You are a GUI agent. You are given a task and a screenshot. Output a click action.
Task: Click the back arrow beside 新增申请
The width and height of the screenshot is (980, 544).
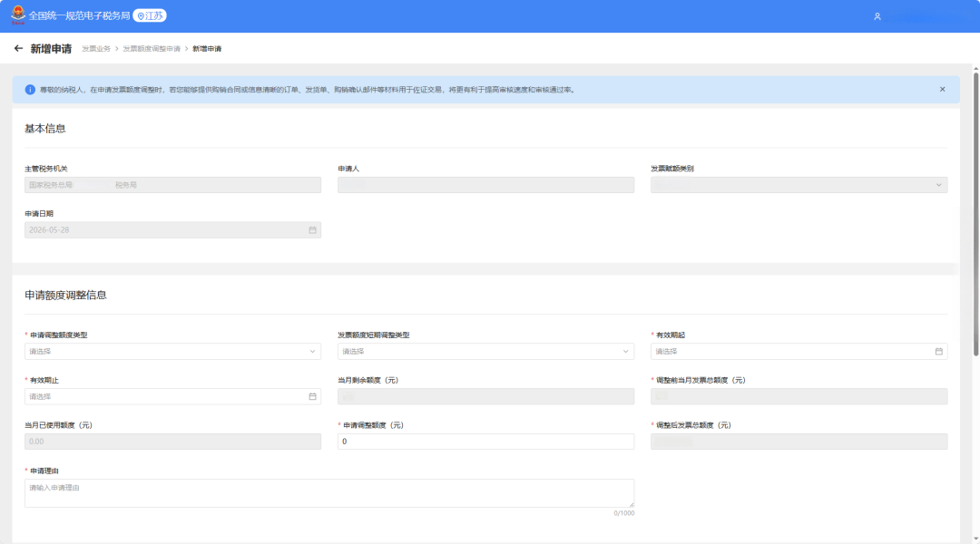pyautogui.click(x=18, y=48)
